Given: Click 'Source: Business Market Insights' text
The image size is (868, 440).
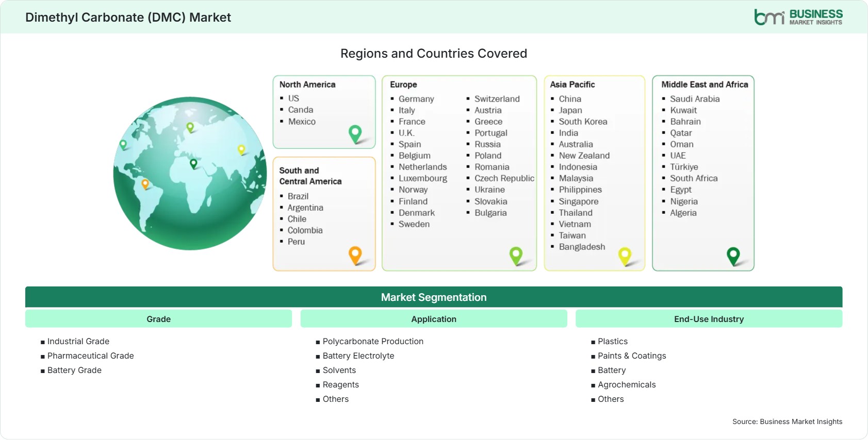Looking at the screenshot, I should pyautogui.click(x=787, y=421).
